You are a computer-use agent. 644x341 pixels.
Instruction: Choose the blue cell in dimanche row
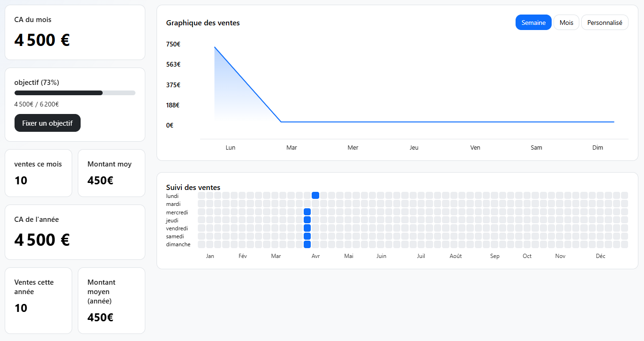pos(307,244)
